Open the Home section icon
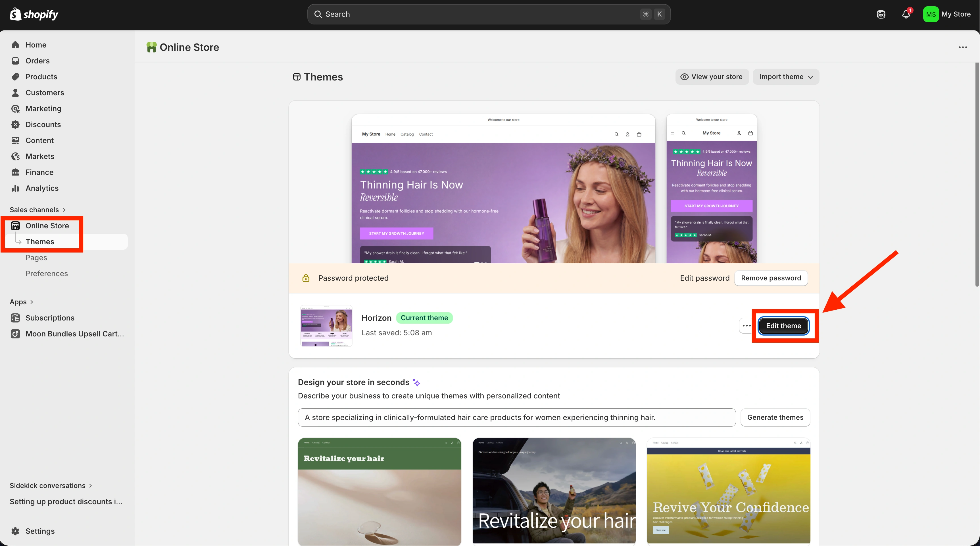Viewport: 980px width, 546px height. [x=15, y=45]
